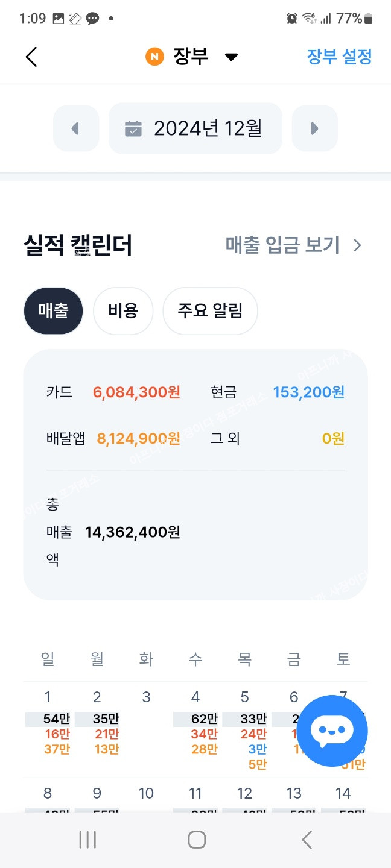
Task: Open the 2024년 12월 date picker
Action: point(195,128)
